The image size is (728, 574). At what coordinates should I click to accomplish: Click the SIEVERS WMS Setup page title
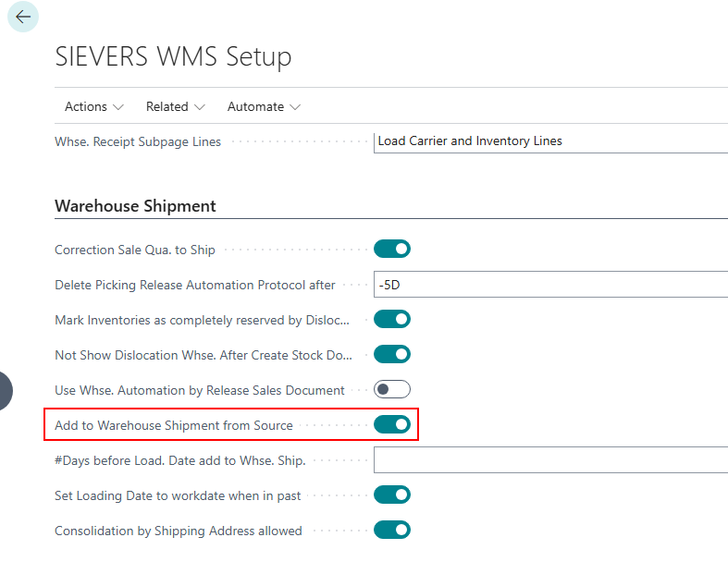point(173,56)
